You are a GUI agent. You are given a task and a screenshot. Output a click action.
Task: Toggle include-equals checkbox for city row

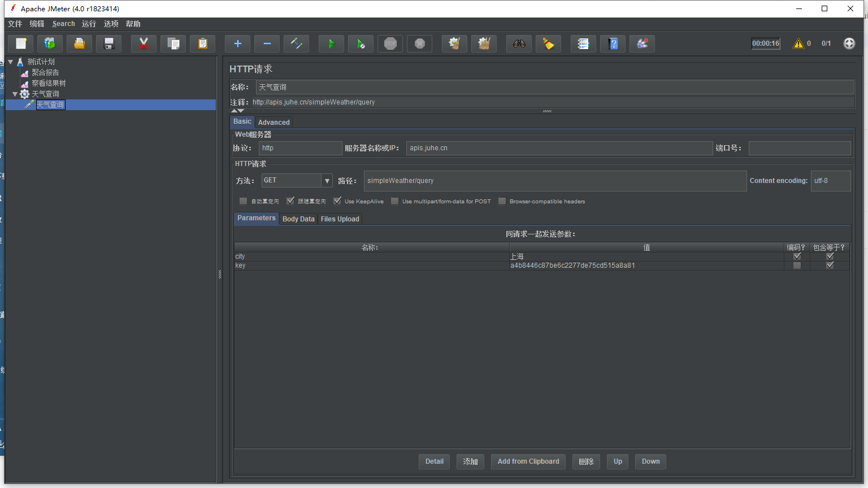pos(830,256)
